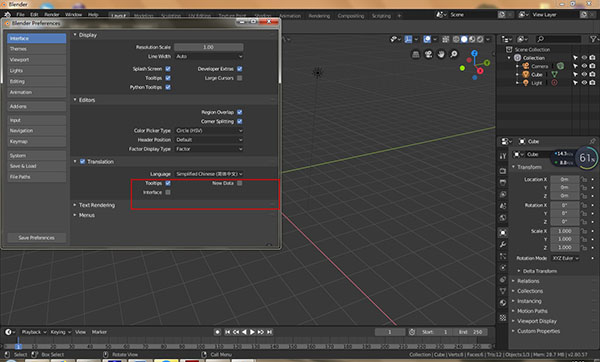Click the Z axis on navigation gizmo

click(x=474, y=53)
